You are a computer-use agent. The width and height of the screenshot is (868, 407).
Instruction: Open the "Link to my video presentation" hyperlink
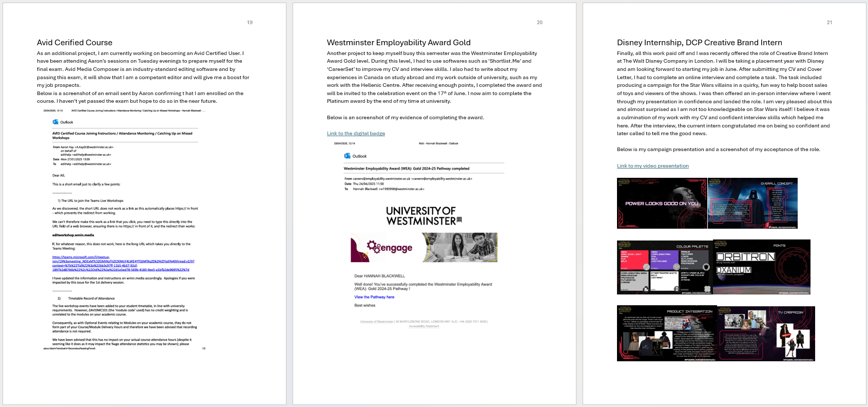pos(653,166)
